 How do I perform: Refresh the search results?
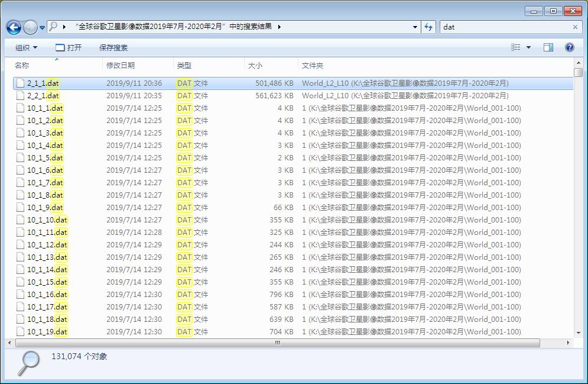(x=428, y=27)
